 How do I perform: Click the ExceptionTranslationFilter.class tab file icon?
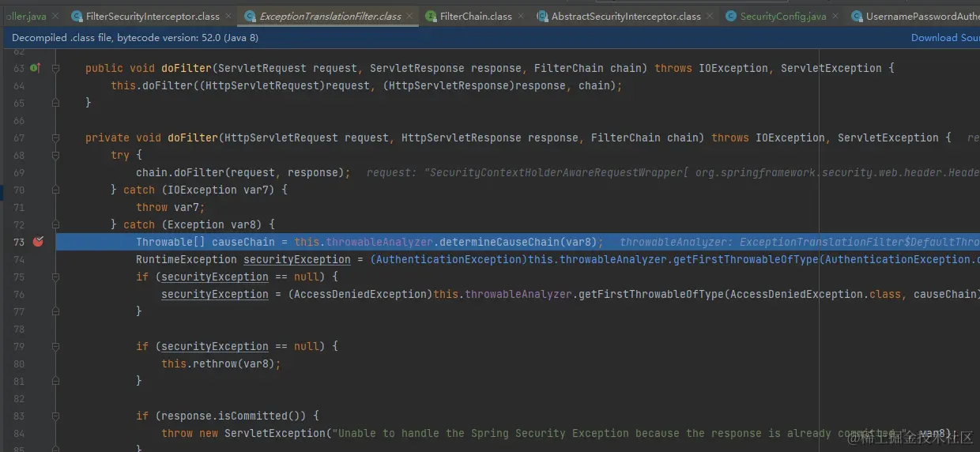coord(251,16)
